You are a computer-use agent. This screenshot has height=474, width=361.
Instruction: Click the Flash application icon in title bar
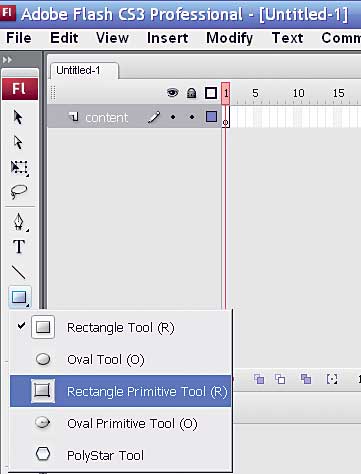pos(7,12)
